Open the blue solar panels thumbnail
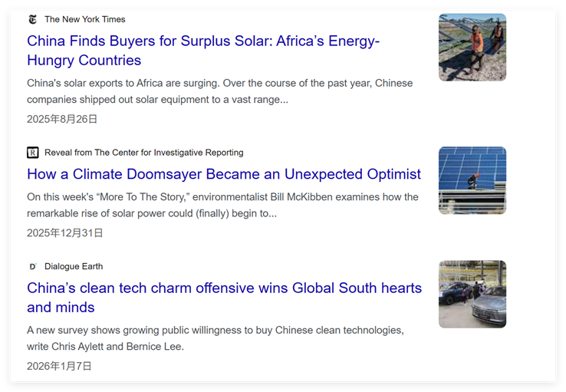 tap(472, 180)
